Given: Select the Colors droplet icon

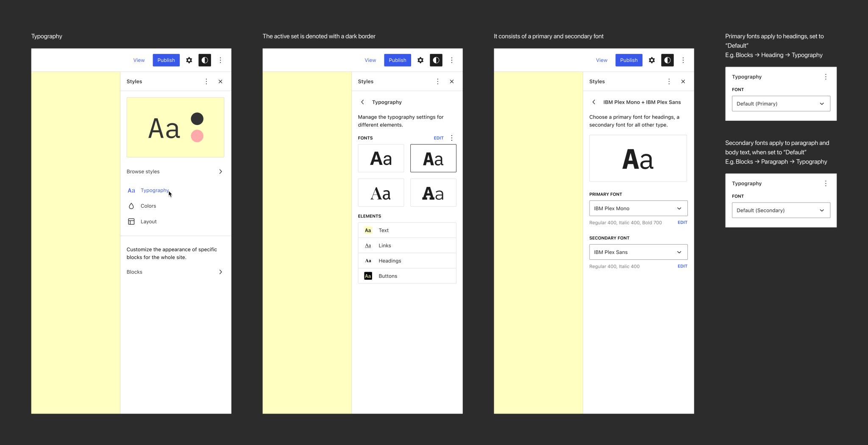Looking at the screenshot, I should (x=131, y=206).
